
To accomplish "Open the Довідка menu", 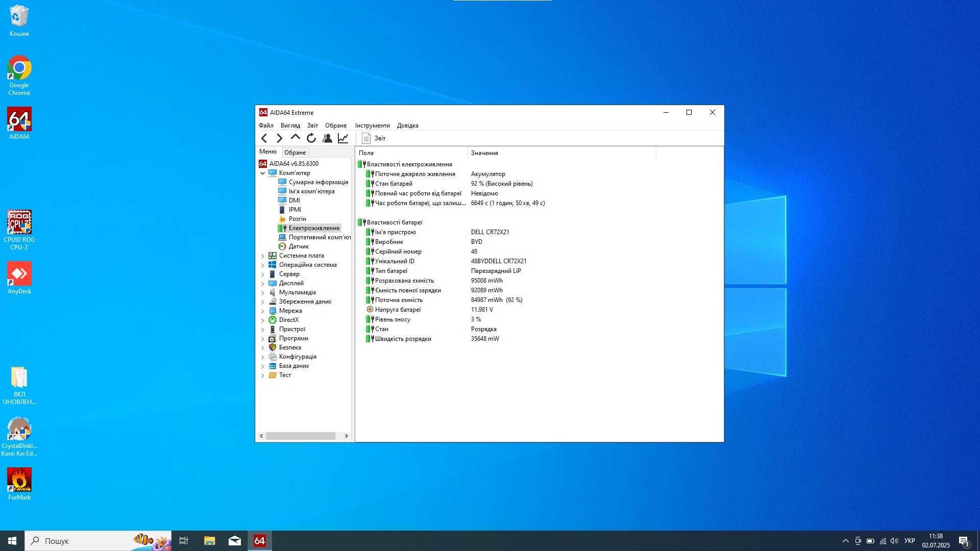I will coord(407,126).
